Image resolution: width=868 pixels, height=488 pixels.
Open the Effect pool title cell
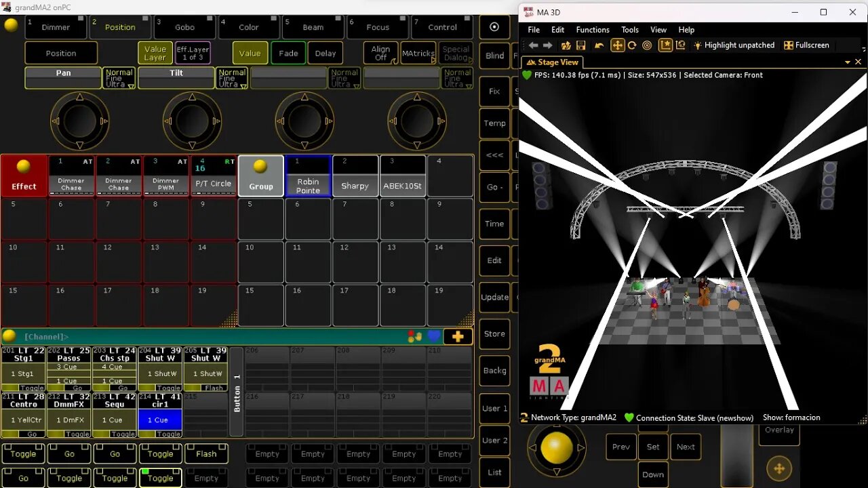[24, 176]
